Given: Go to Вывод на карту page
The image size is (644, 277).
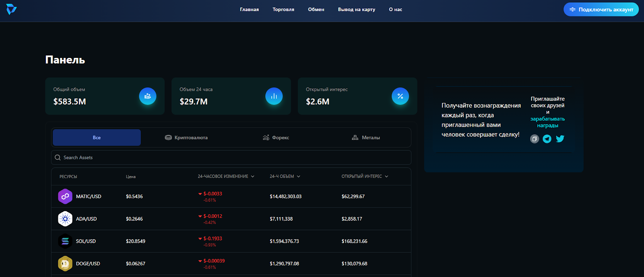Looking at the screenshot, I should (356, 9).
